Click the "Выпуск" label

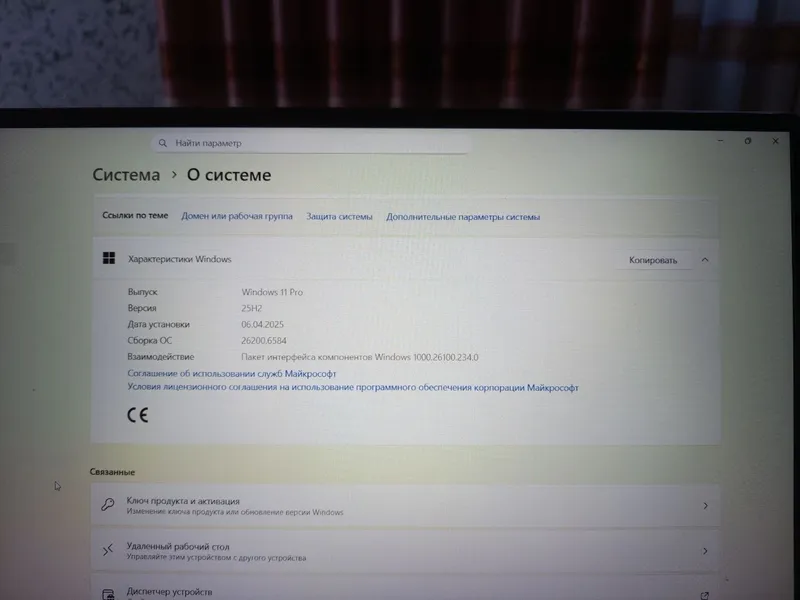[x=142, y=292]
